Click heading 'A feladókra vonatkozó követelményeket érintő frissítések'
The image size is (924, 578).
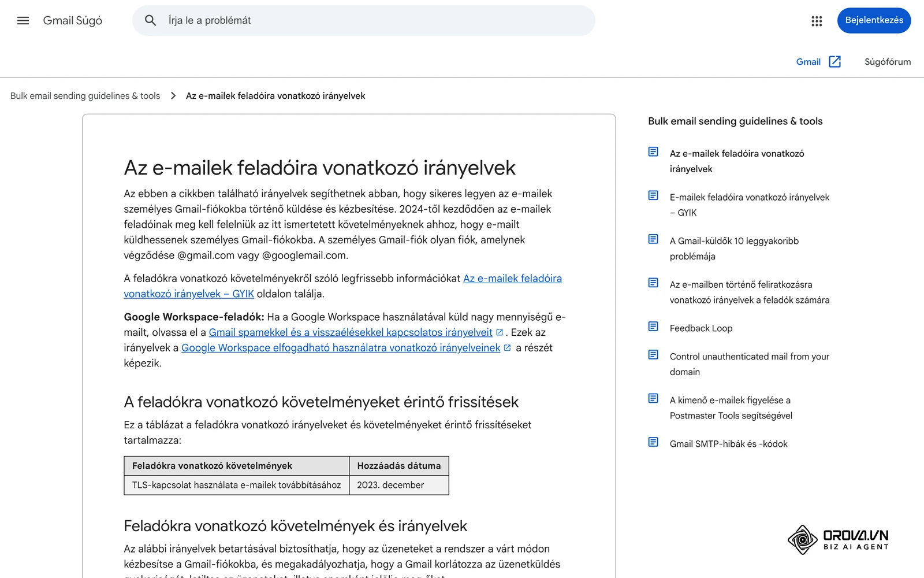coord(321,402)
